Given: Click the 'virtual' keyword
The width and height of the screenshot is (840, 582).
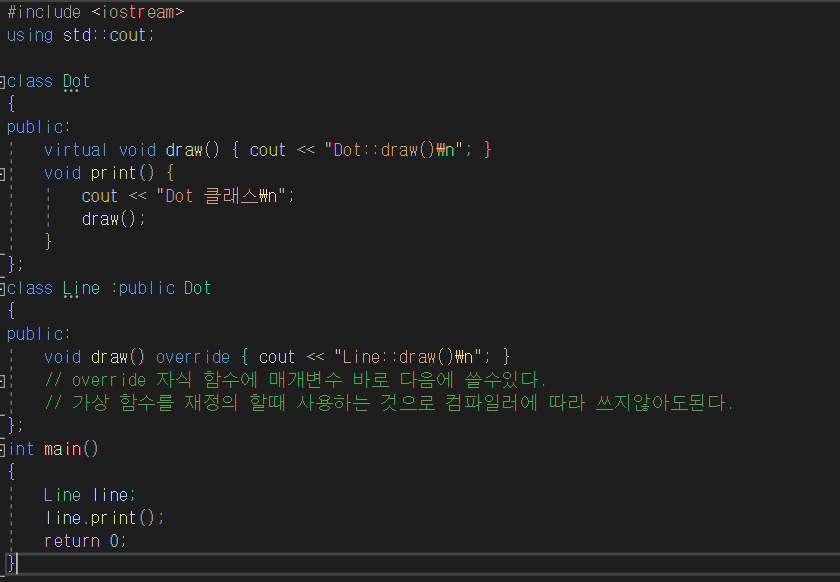Looking at the screenshot, I should (76, 150).
